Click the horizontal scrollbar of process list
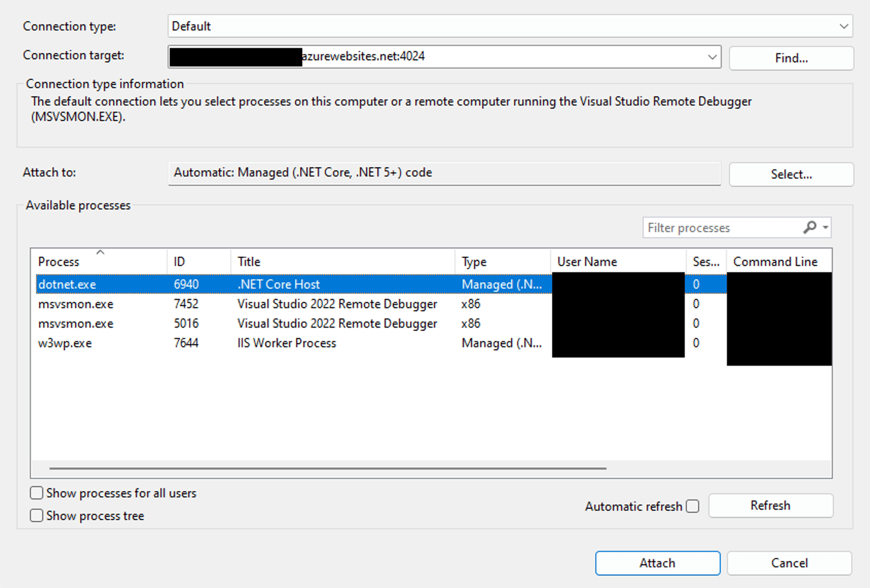This screenshot has width=870, height=588. coord(328,468)
